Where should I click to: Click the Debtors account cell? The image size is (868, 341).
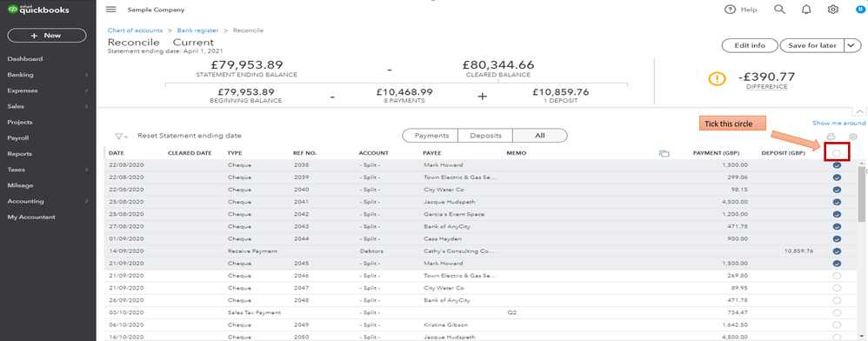coord(371,251)
